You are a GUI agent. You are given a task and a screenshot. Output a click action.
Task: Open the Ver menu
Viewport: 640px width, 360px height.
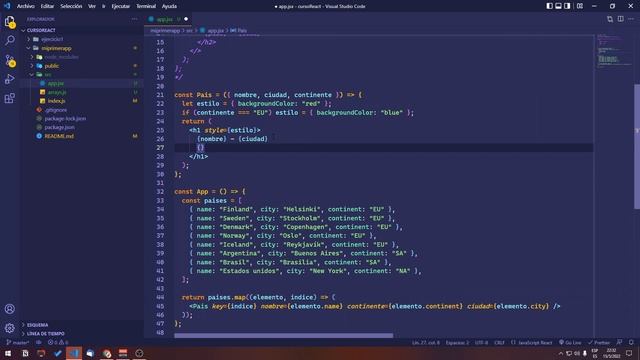coord(92,6)
